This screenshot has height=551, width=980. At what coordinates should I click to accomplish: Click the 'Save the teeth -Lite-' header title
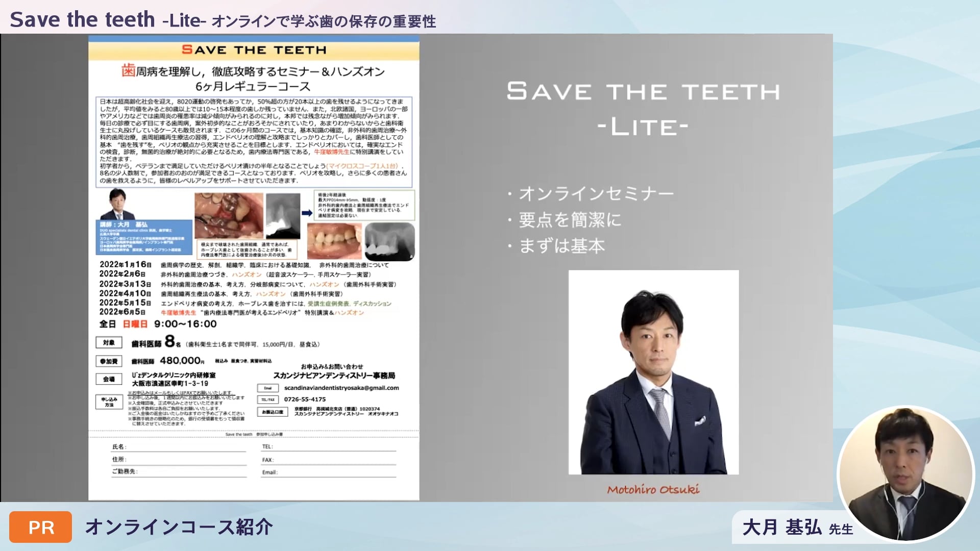[108, 20]
